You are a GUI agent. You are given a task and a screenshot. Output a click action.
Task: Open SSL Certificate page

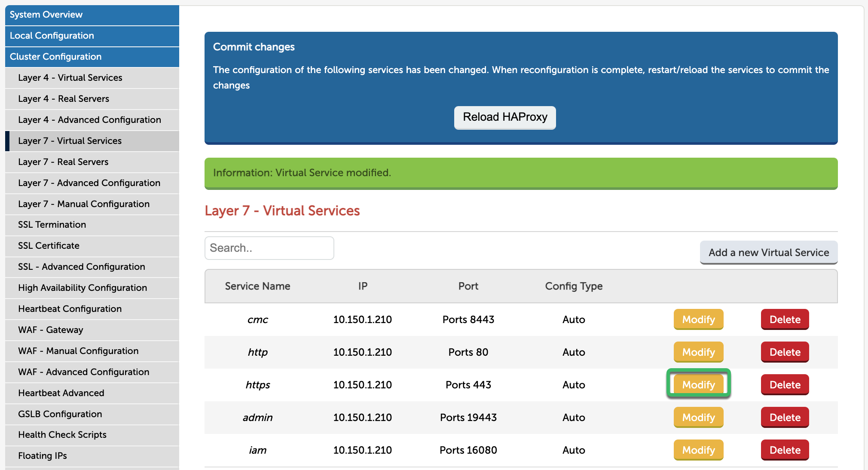pyautogui.click(x=92, y=246)
